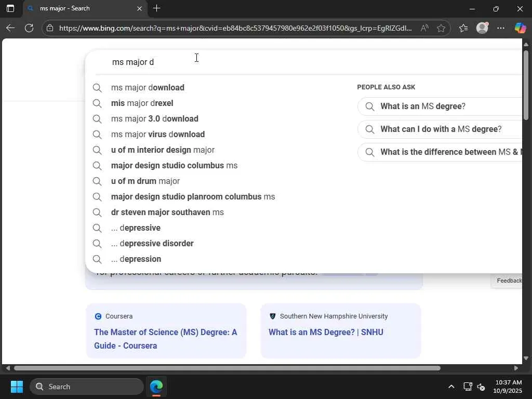Close the 'ms major - Search' tab
Viewport: 532px width, 399px height.
point(139,8)
